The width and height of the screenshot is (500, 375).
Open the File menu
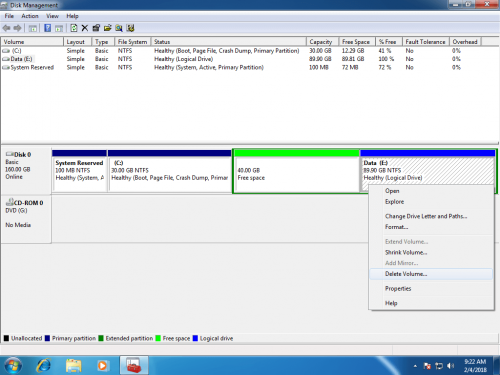tap(9, 16)
